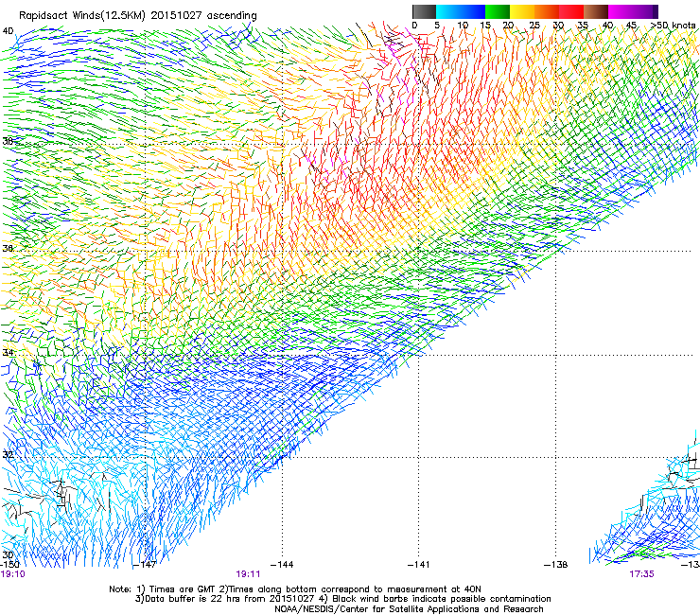Click the title 'Rapidsact Winds(12.5KM) 20151027 ascending'
The height and width of the screenshot is (615, 700).
(x=138, y=16)
